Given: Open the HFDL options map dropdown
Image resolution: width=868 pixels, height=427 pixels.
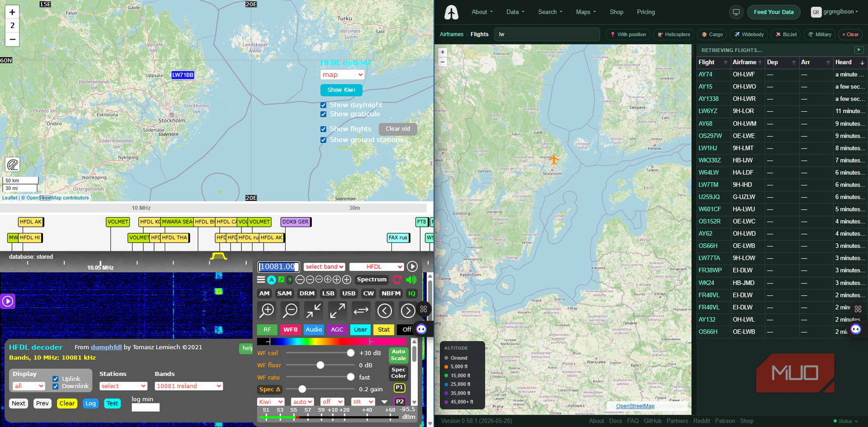Looking at the screenshot, I should 342,75.
